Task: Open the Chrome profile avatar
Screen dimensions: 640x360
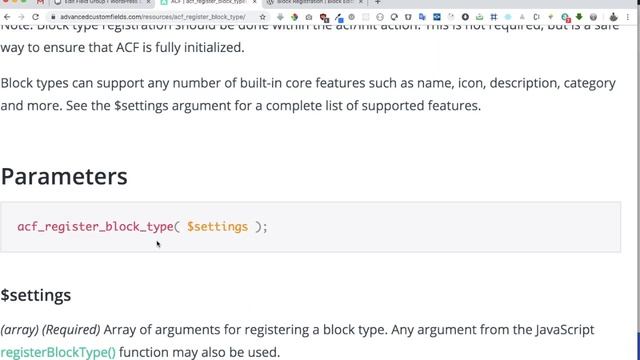Action: tap(613, 17)
